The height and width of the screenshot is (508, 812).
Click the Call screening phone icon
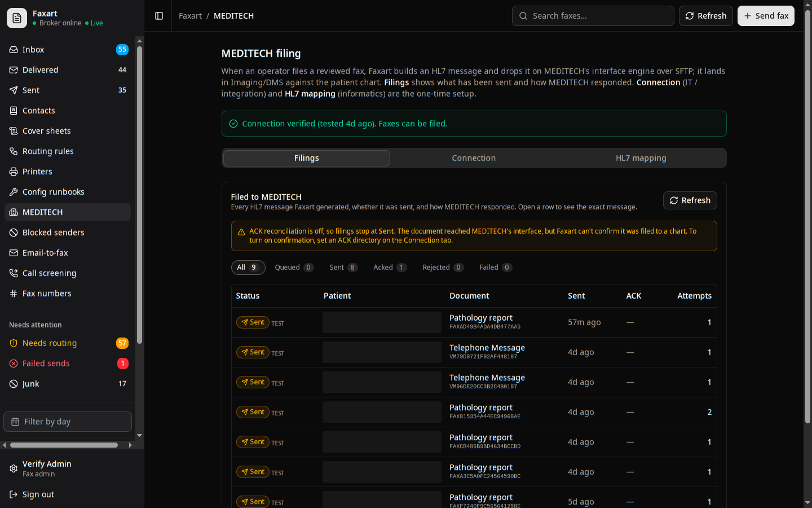pyautogui.click(x=14, y=273)
